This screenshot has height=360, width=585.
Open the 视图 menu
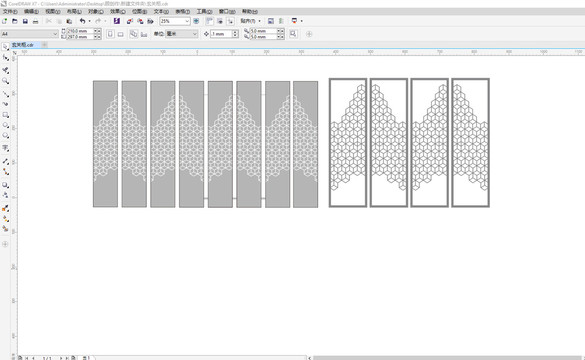pos(53,12)
